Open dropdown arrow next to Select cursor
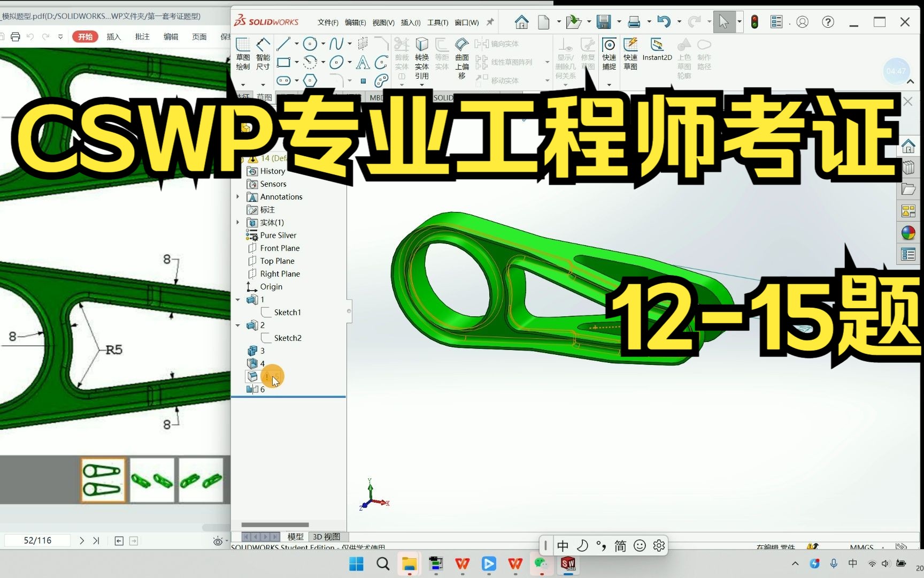Viewport: 924px width, 578px height. [740, 22]
